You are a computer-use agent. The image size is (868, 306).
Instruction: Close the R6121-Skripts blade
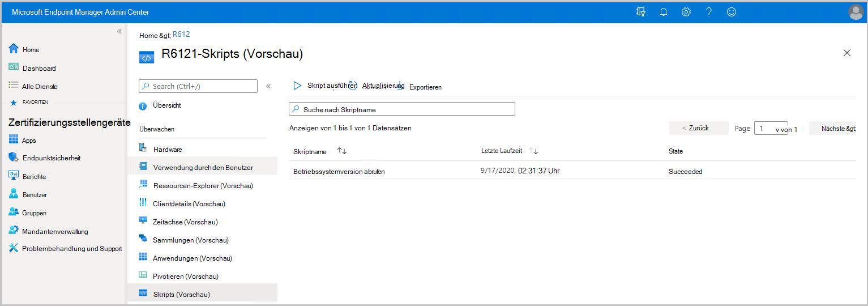(847, 53)
